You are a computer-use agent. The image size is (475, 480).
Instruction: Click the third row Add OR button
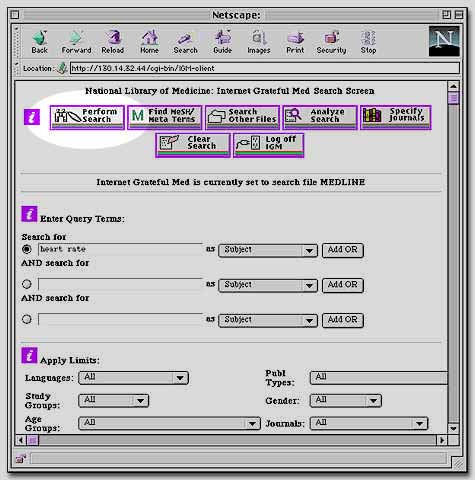click(343, 320)
